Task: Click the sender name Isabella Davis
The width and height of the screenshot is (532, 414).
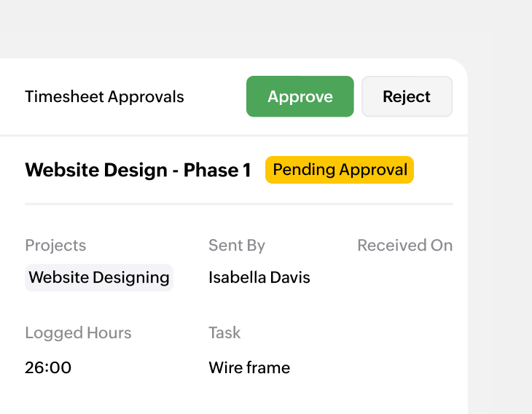Action: [x=259, y=278]
